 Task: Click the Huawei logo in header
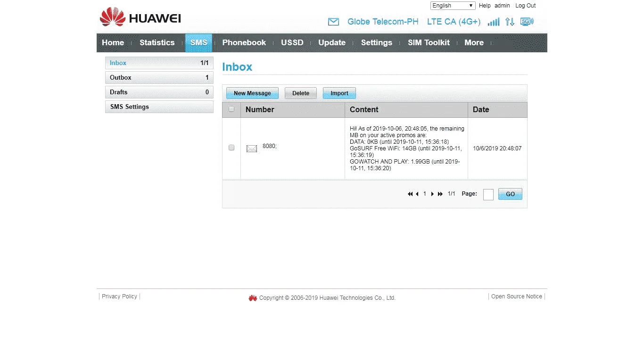coord(140,17)
